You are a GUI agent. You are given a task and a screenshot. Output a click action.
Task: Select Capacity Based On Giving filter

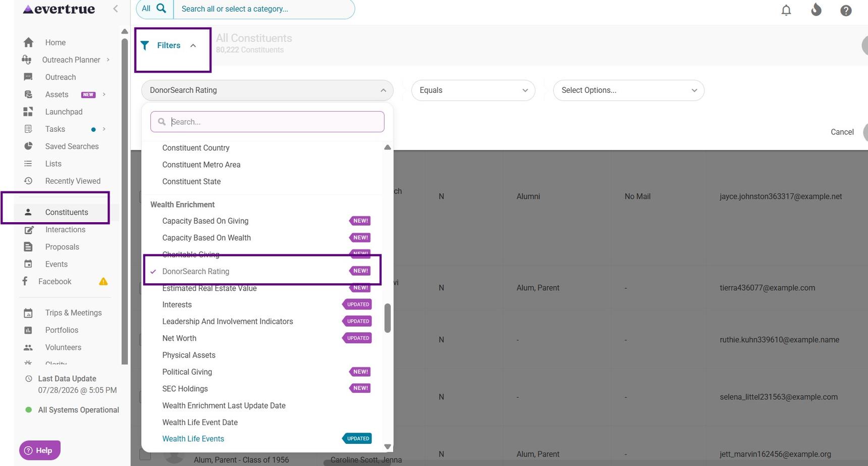click(205, 221)
